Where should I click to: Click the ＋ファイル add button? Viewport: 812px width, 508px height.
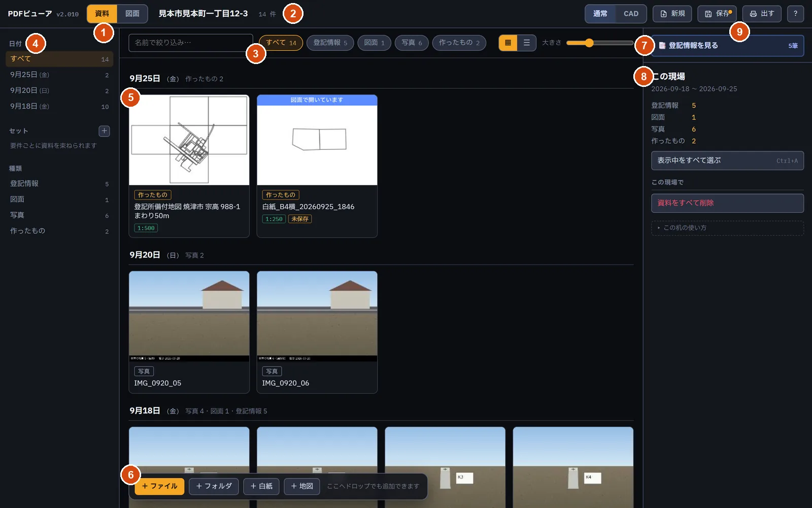coord(159,486)
